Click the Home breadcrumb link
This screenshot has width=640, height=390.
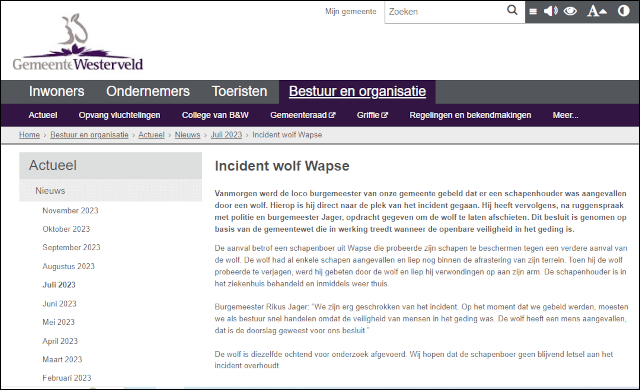29,135
